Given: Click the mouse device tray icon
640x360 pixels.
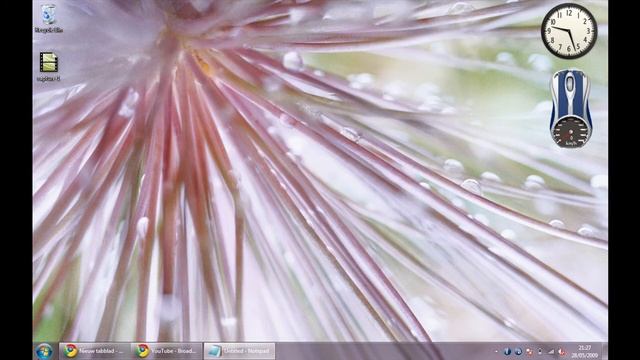Looking at the screenshot, I should 540,351.
